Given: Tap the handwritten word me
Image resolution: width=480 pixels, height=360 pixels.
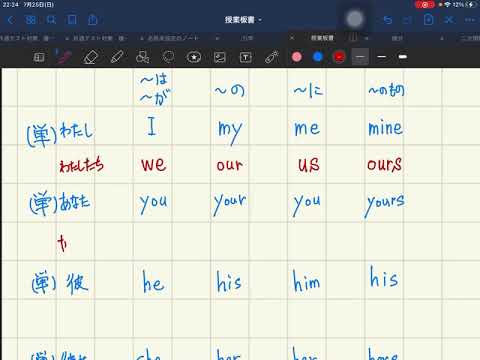Looking at the screenshot, I should coord(307,129).
